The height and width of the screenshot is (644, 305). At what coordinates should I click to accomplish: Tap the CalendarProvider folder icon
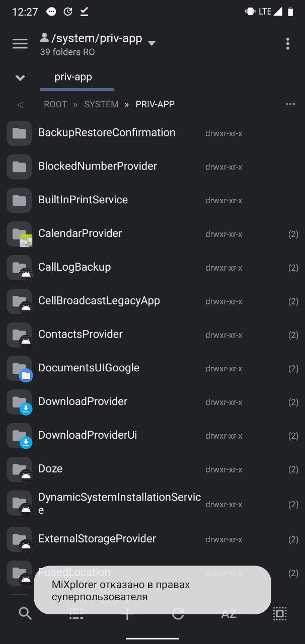(x=19, y=234)
